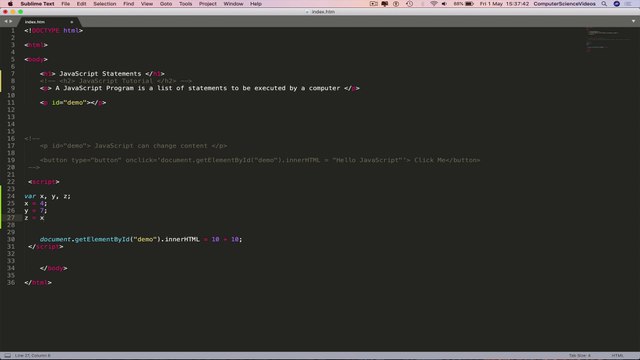
Task: Open the Time Machine menu bar icon
Action: (x=410, y=4)
